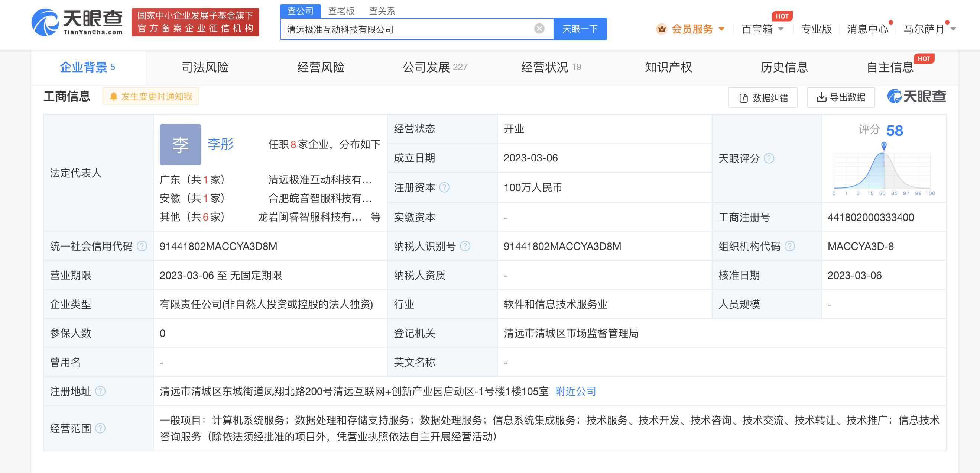This screenshot has width=980, height=473.
Task: Open the 经营状况 tab
Action: point(551,67)
